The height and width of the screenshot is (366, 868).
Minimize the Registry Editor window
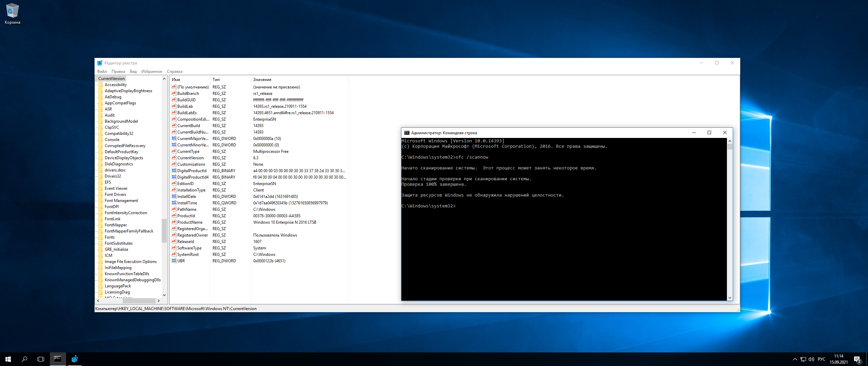click(702, 63)
